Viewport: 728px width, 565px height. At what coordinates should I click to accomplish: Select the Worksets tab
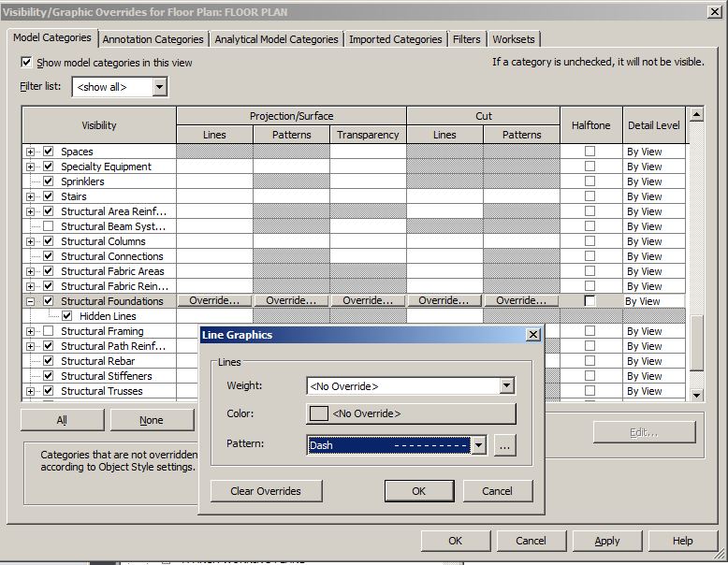pos(513,39)
